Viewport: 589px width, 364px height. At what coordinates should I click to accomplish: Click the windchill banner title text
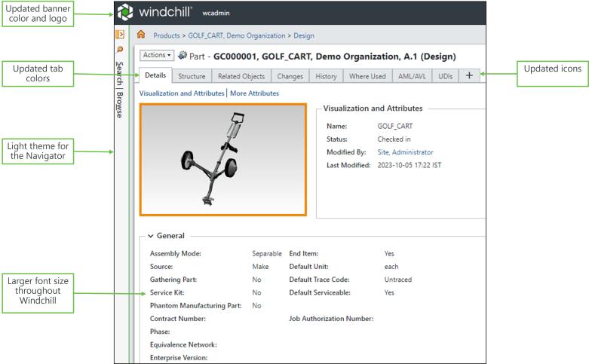click(165, 12)
